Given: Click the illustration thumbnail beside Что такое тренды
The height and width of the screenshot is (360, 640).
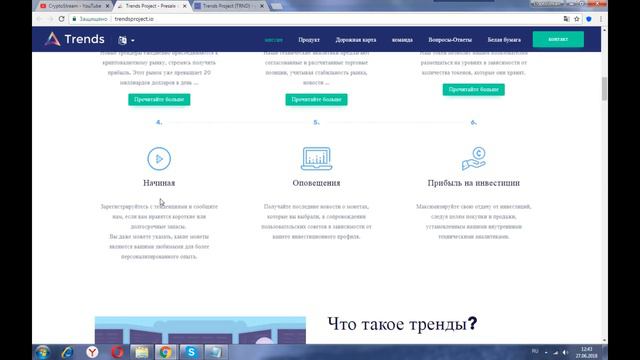Looking at the screenshot, I should pos(200,330).
